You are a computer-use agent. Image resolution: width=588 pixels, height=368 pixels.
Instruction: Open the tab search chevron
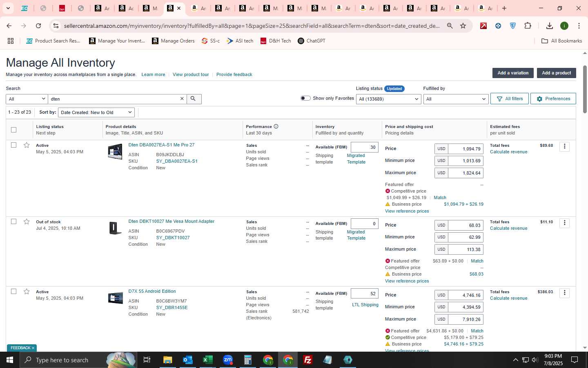[x=8, y=8]
